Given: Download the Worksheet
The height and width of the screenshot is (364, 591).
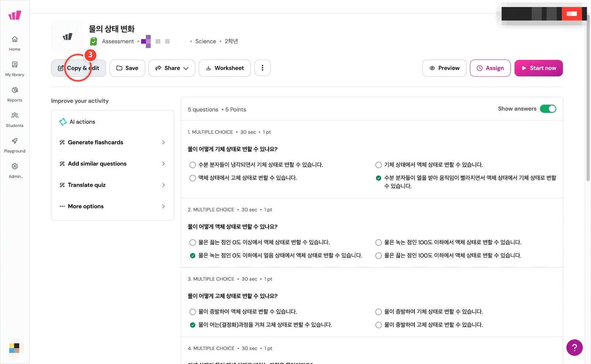Looking at the screenshot, I should coord(225,68).
